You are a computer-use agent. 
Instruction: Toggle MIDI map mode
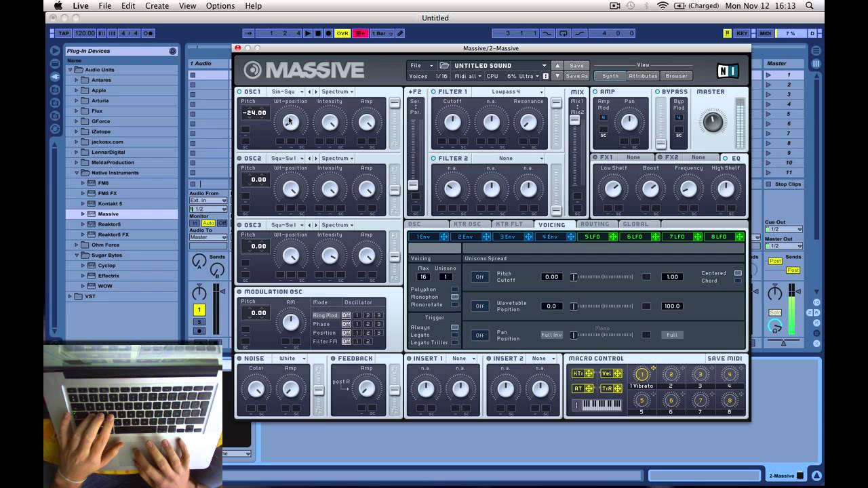[766, 33]
